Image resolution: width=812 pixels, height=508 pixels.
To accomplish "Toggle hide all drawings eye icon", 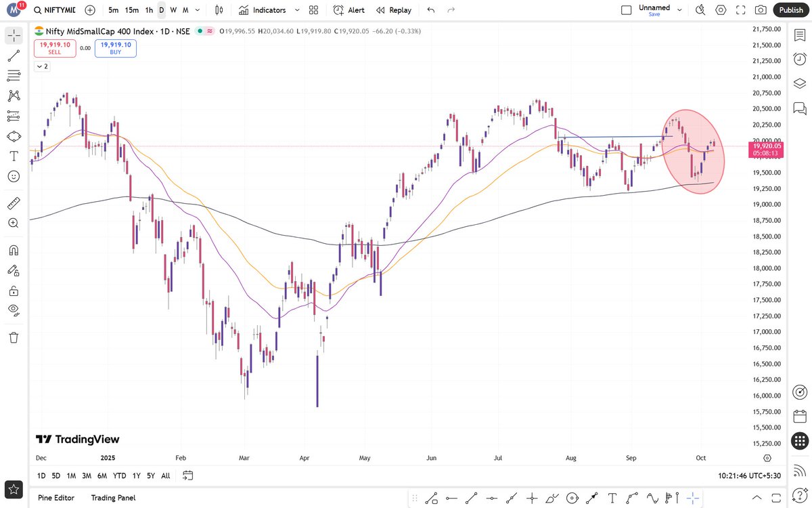I will coord(14,311).
